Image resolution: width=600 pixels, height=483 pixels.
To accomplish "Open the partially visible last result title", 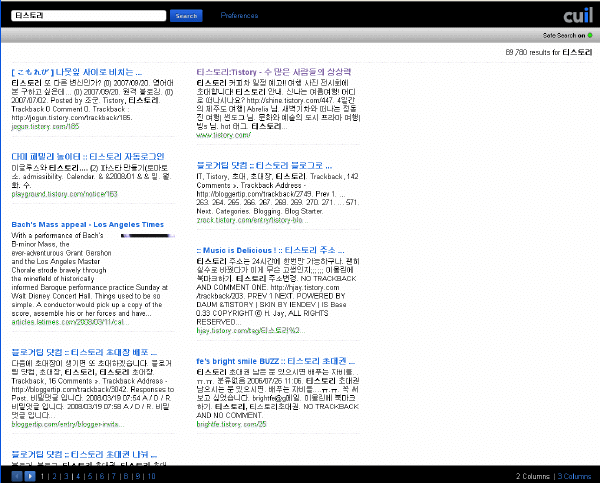I will pyautogui.click(x=84, y=454).
